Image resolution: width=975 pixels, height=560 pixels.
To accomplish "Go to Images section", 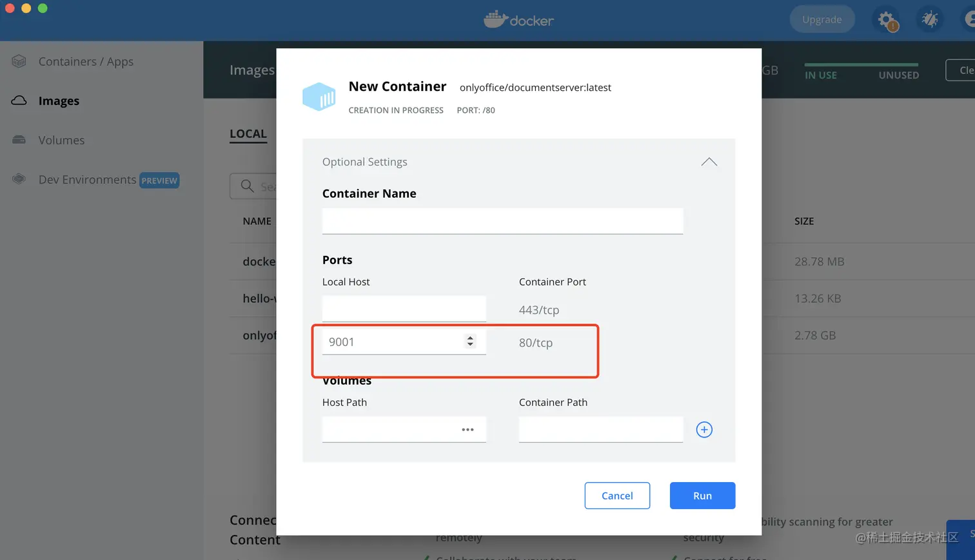I will click(x=59, y=101).
